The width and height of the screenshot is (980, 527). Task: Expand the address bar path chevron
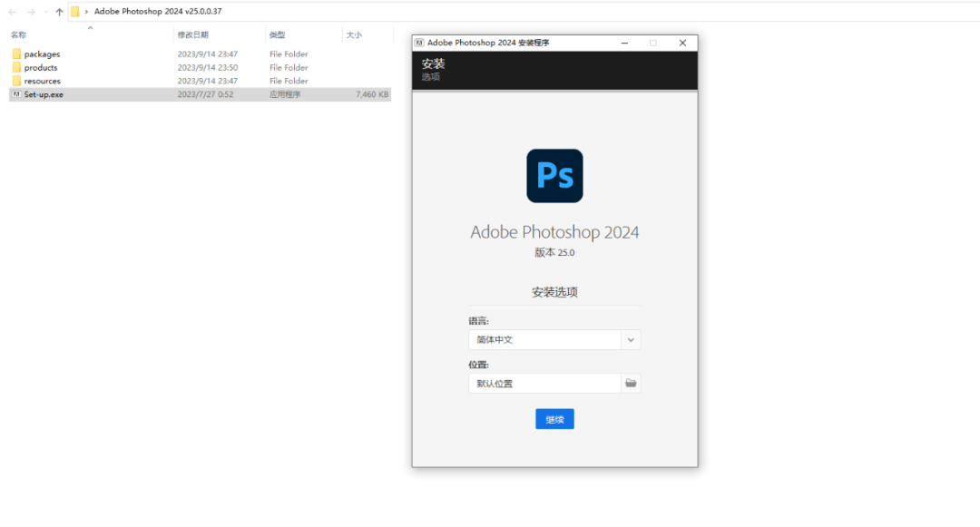point(86,12)
